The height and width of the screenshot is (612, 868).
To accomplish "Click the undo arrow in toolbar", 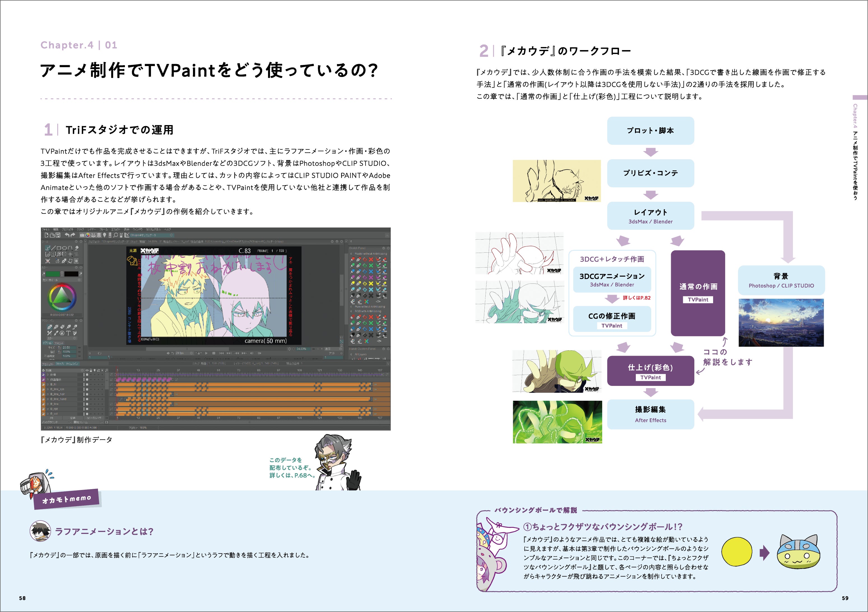I will pos(67,235).
